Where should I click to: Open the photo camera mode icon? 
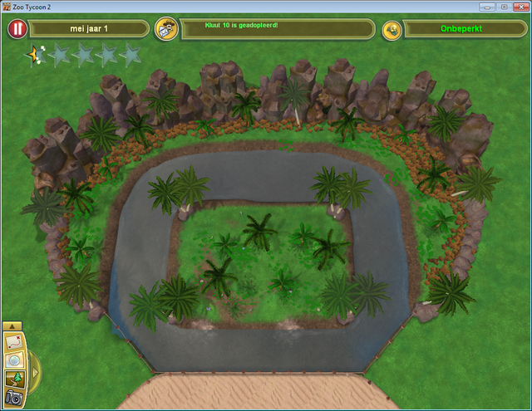tap(13, 398)
